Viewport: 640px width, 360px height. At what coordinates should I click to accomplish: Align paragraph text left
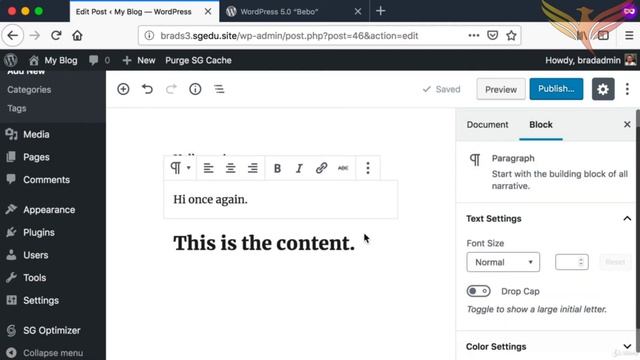[209, 168]
